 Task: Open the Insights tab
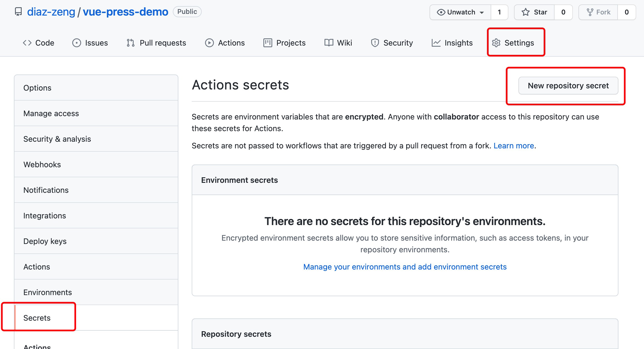pyautogui.click(x=452, y=43)
